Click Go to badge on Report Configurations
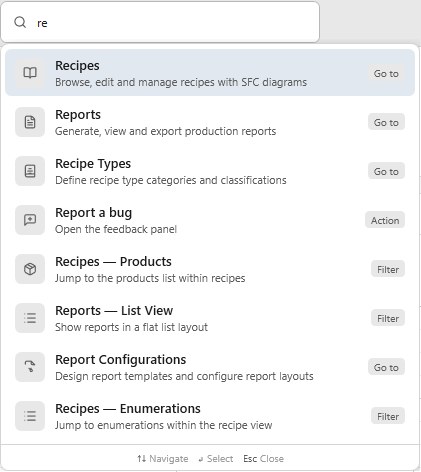The image size is (421, 472). coord(386,367)
